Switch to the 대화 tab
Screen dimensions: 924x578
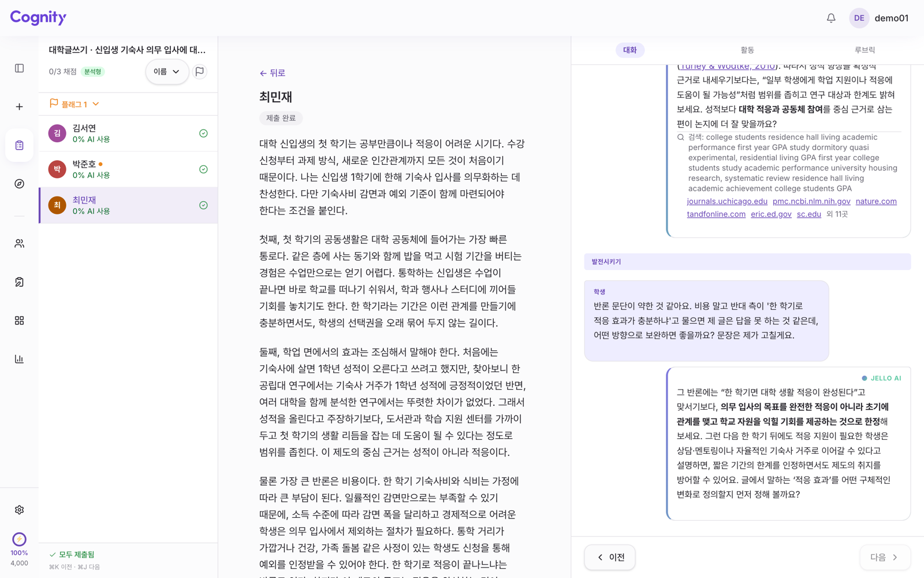629,50
